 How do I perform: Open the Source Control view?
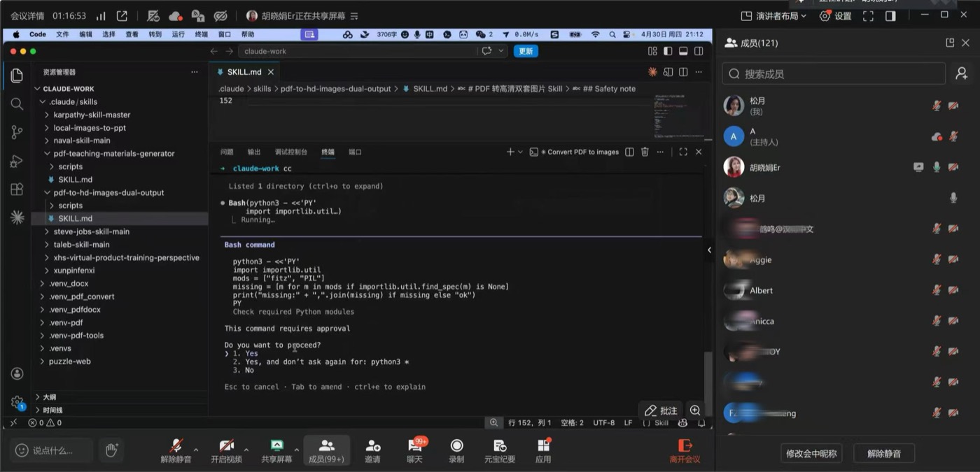17,132
